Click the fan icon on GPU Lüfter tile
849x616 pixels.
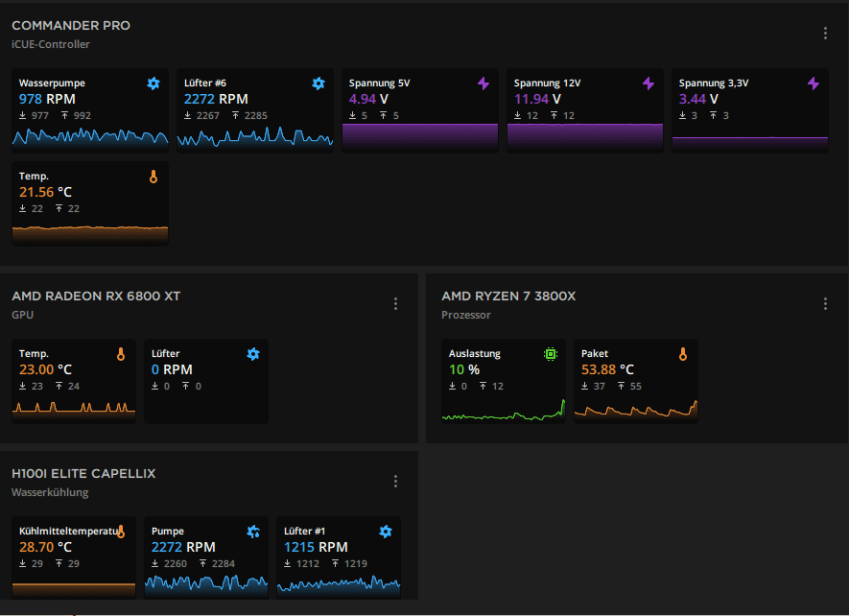coord(253,354)
